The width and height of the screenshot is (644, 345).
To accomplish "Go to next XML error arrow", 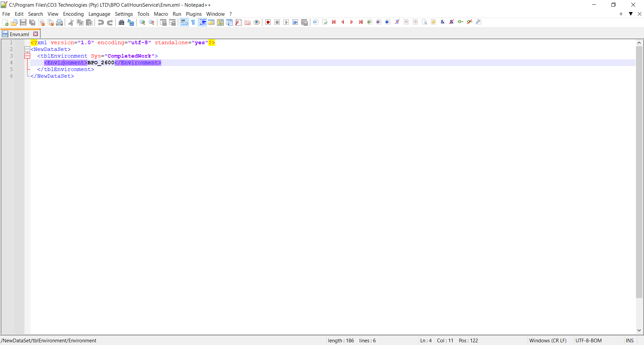I will point(352,22).
